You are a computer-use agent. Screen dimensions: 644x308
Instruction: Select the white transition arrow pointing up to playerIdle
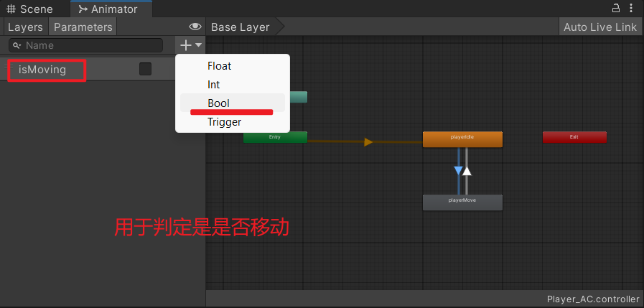[467, 171]
